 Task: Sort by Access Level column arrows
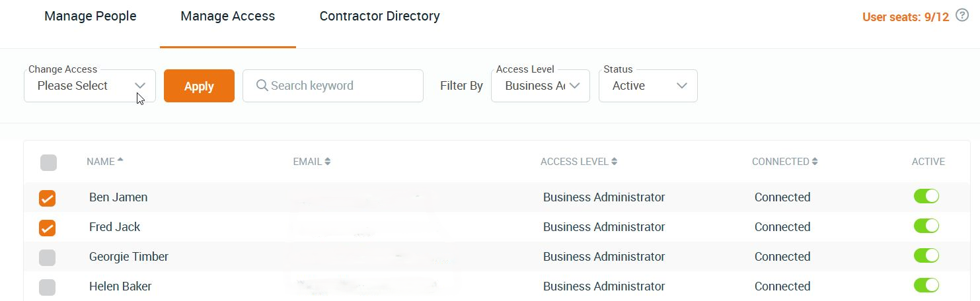click(615, 162)
